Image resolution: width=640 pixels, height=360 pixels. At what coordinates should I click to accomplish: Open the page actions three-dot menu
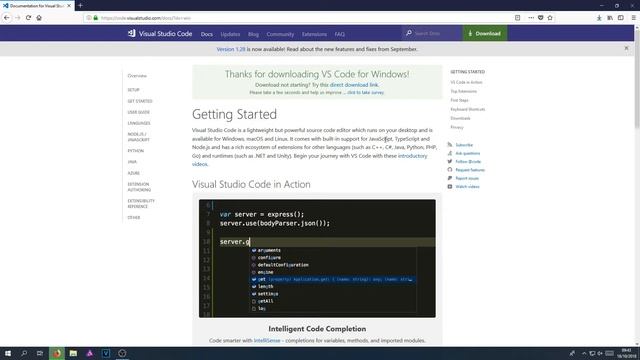coord(531,18)
